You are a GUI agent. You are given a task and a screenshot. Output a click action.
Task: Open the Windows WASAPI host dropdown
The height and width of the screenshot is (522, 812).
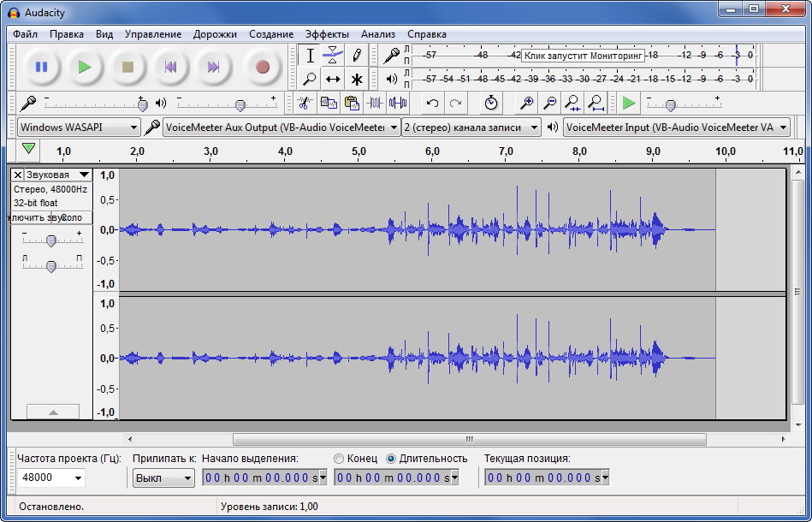[x=79, y=128]
